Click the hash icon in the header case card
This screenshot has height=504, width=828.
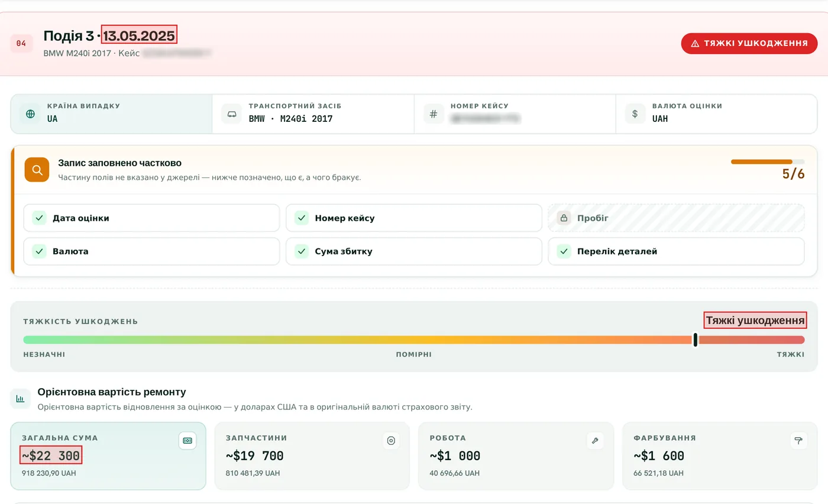434,114
